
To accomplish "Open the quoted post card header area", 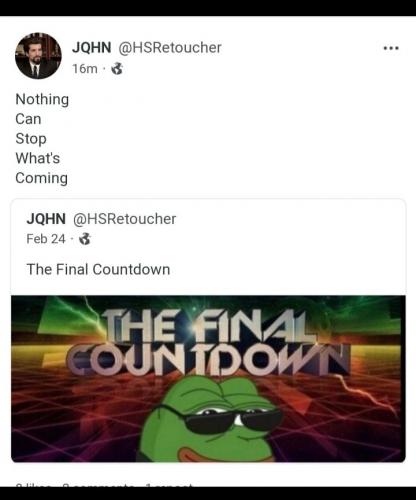I will (208, 229).
